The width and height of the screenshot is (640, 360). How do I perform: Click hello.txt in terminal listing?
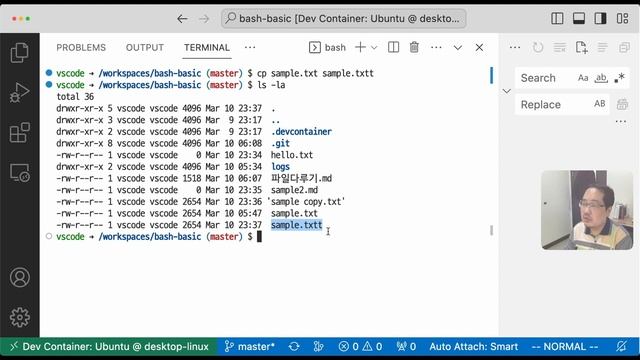point(292,155)
